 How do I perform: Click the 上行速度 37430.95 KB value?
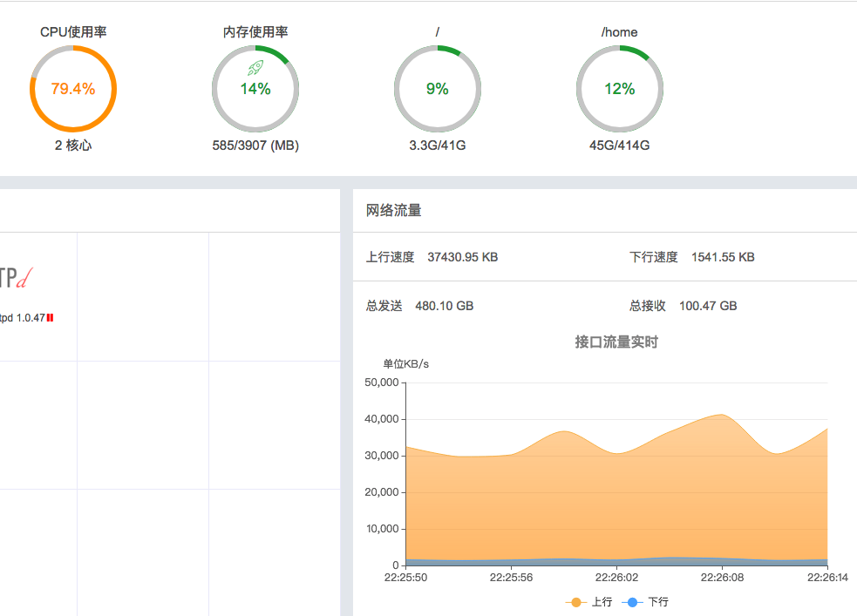462,257
